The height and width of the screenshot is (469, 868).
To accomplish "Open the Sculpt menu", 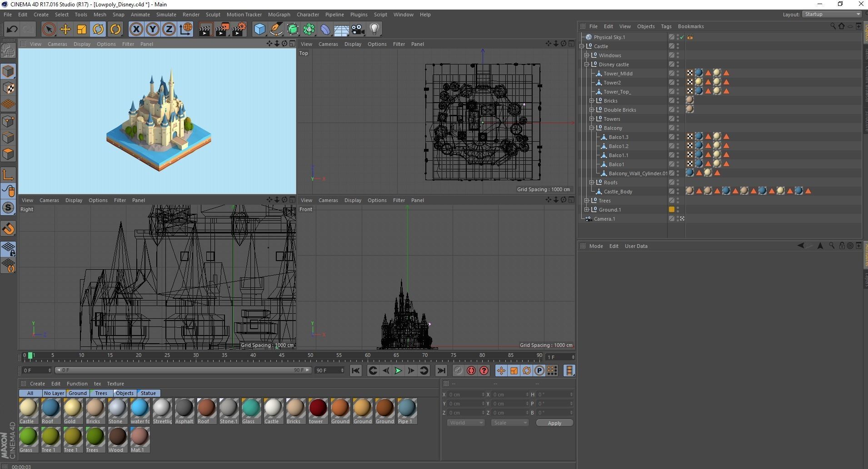I will coord(213,15).
